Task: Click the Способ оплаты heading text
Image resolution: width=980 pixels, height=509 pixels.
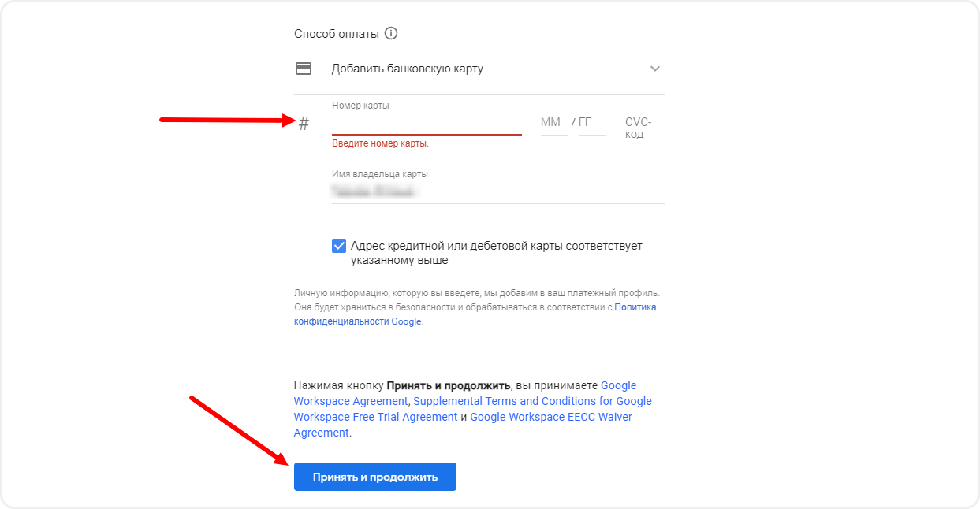Action: [x=337, y=34]
